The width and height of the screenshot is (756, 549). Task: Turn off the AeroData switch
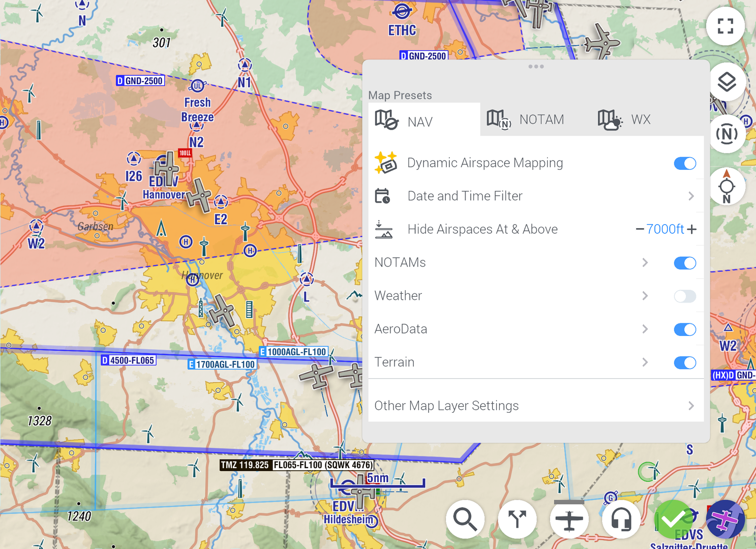[x=685, y=329]
